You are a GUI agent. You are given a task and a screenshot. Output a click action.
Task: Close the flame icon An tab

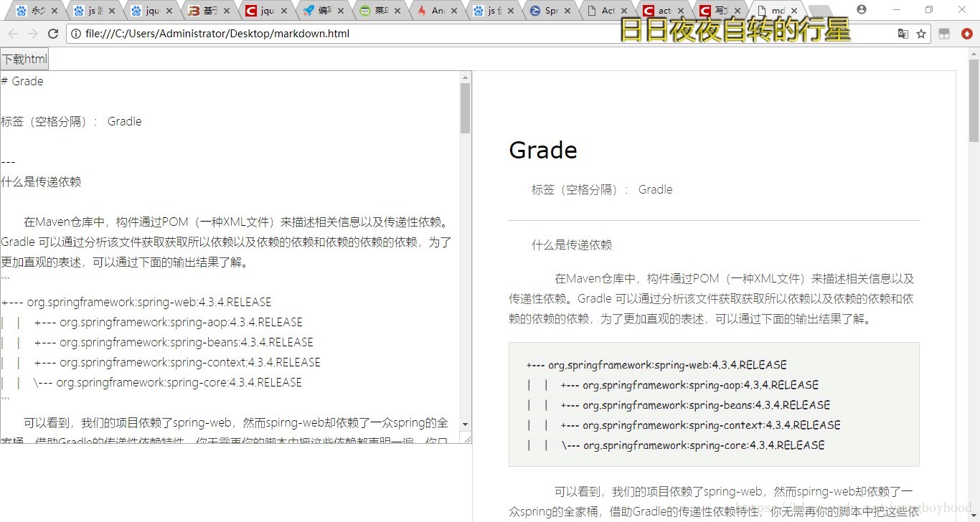tap(453, 11)
